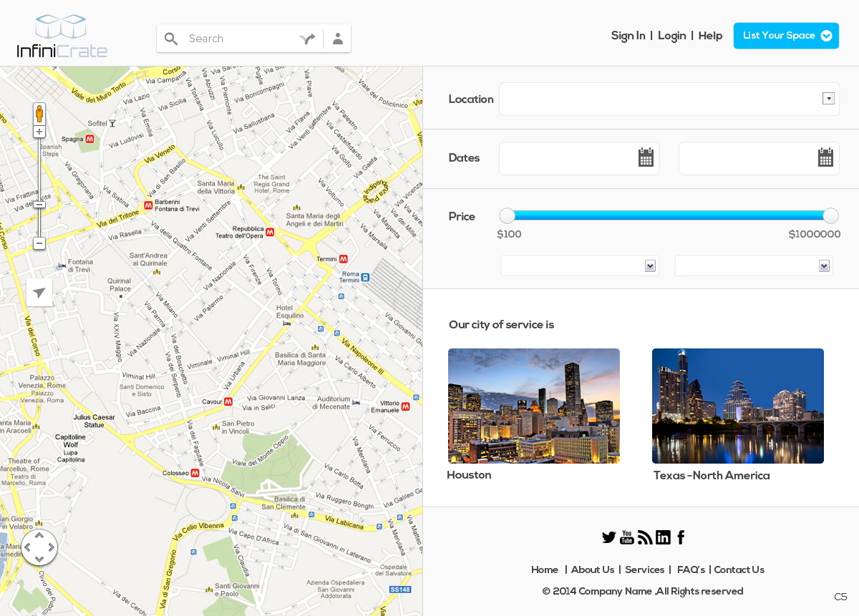Click the Texas -North America caption

(x=712, y=476)
